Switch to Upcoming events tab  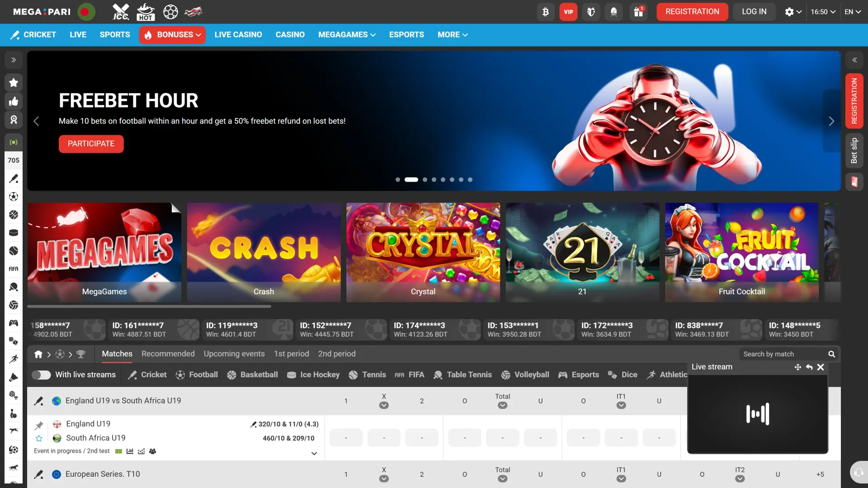tap(234, 354)
